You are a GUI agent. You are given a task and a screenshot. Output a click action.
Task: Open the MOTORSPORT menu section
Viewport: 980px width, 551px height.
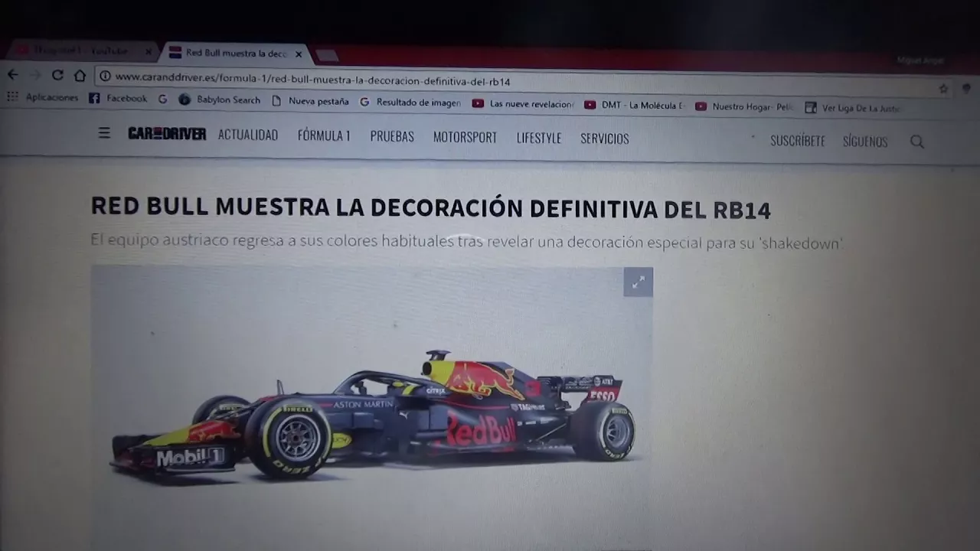coord(465,137)
